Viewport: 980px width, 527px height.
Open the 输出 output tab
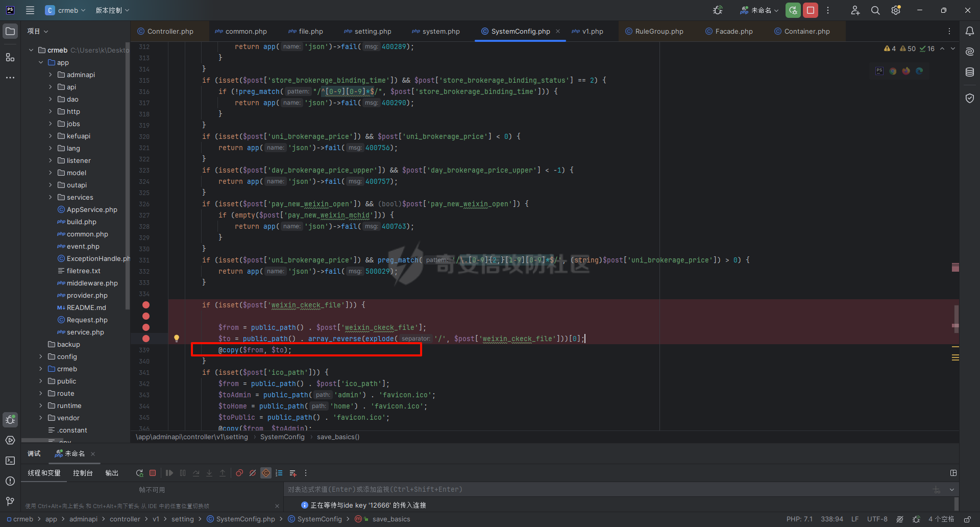pyautogui.click(x=112, y=473)
